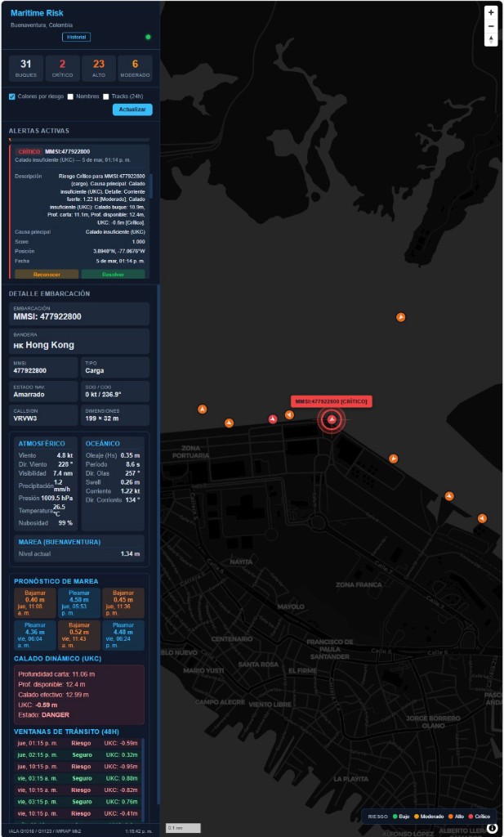The image size is (504, 837).
Task: Select transit window vie, 10:15 a. m. Riesgo
Action: pos(78,790)
